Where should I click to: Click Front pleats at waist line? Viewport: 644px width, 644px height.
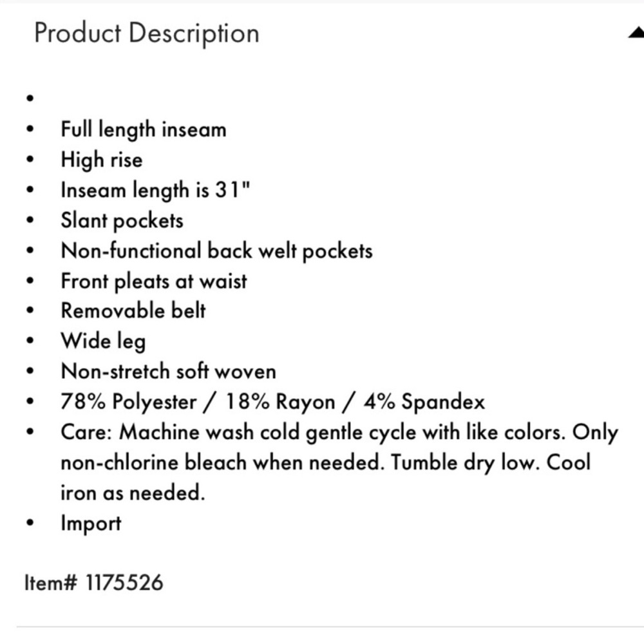tap(154, 281)
